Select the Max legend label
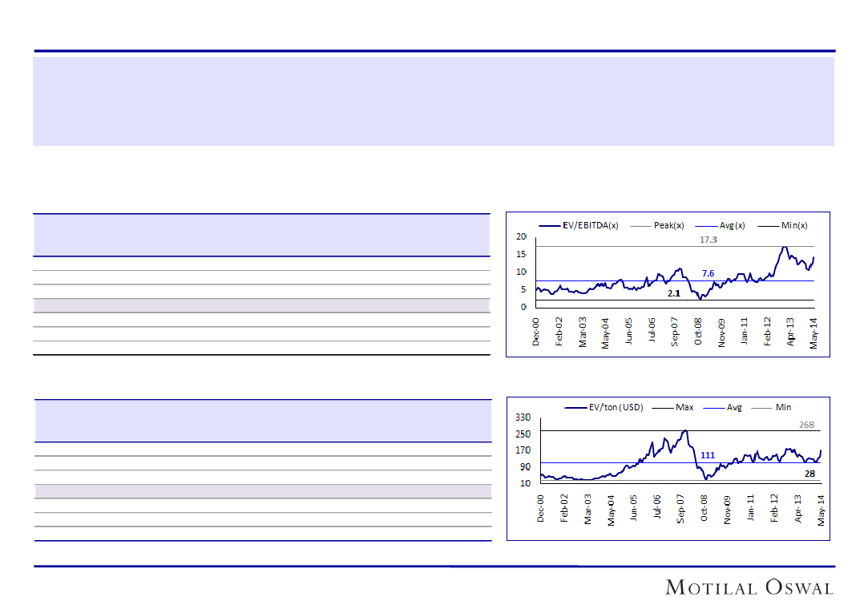868x601 pixels. [x=684, y=407]
